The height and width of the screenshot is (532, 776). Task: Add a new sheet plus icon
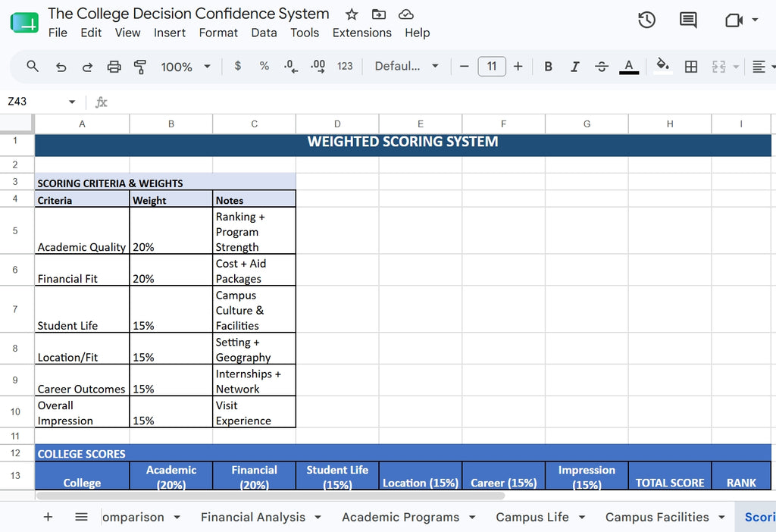[x=48, y=517]
